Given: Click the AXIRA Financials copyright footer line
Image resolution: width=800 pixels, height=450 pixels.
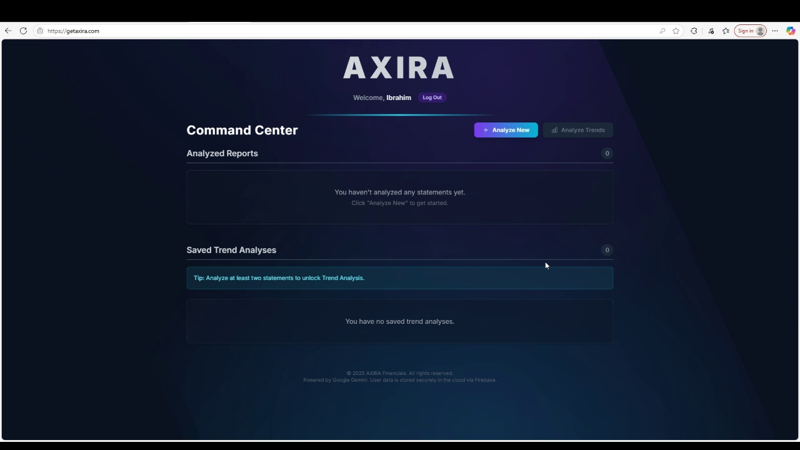Looking at the screenshot, I should 399,373.
